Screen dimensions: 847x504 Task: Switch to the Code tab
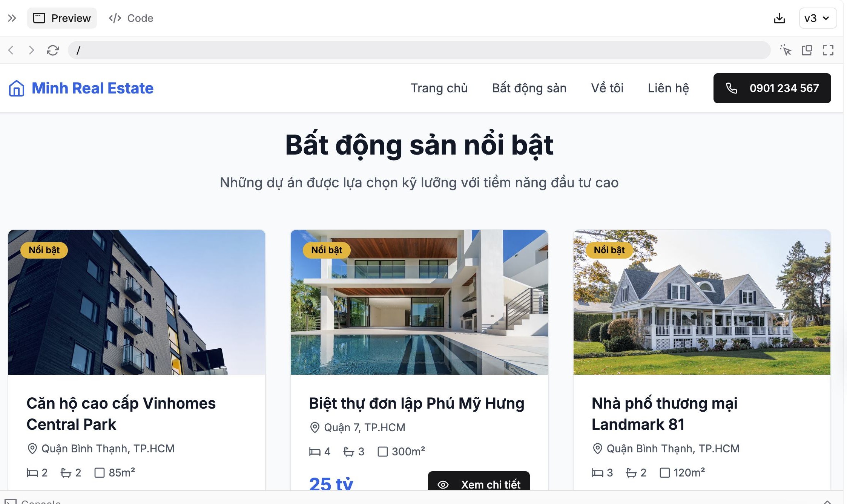coord(131,18)
